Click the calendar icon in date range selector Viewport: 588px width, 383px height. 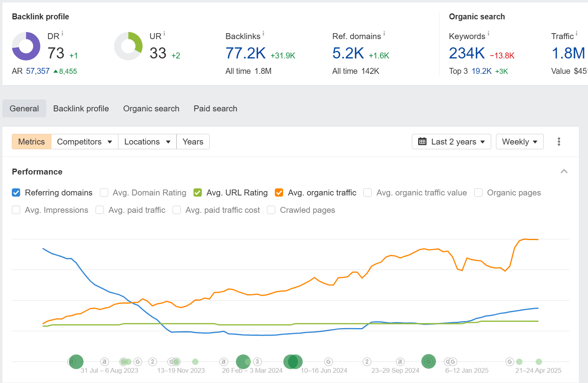[x=422, y=142]
